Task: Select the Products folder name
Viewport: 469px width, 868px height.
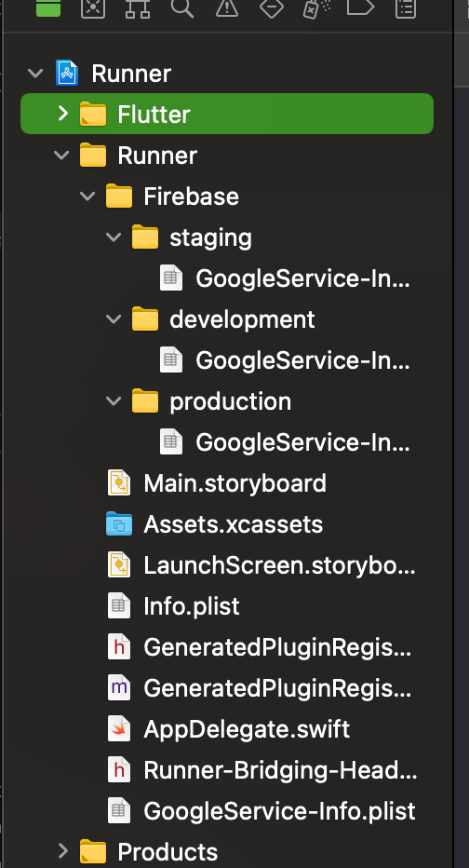Action: (x=167, y=851)
